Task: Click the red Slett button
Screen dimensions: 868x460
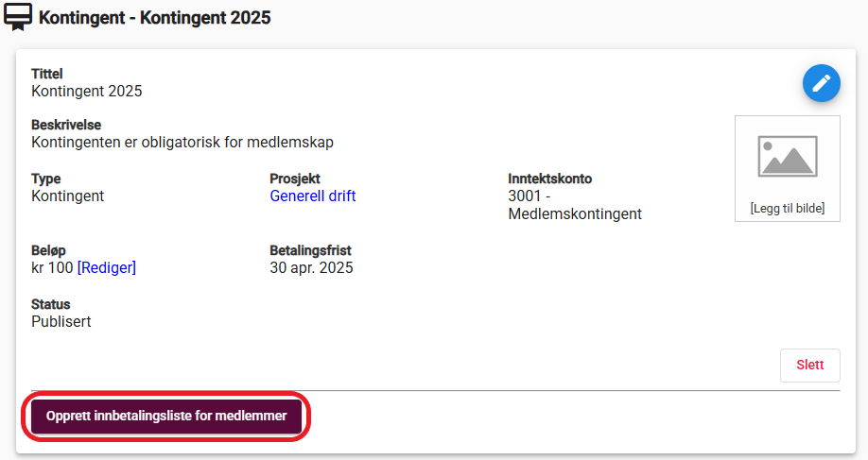Action: (810, 365)
